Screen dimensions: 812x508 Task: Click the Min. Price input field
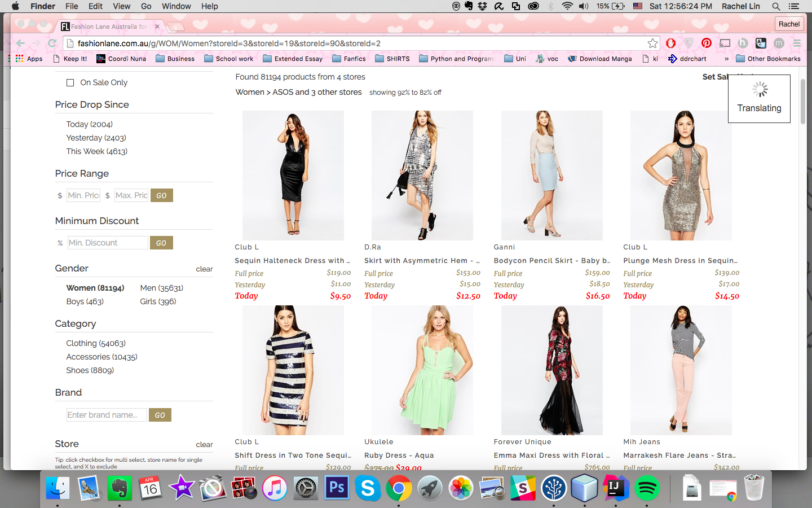click(83, 195)
